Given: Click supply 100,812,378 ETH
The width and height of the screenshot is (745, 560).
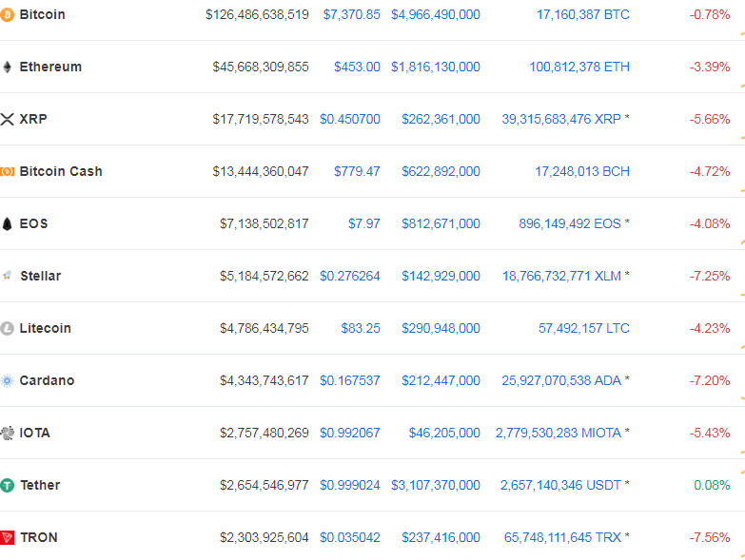Looking at the screenshot, I should point(579,67).
